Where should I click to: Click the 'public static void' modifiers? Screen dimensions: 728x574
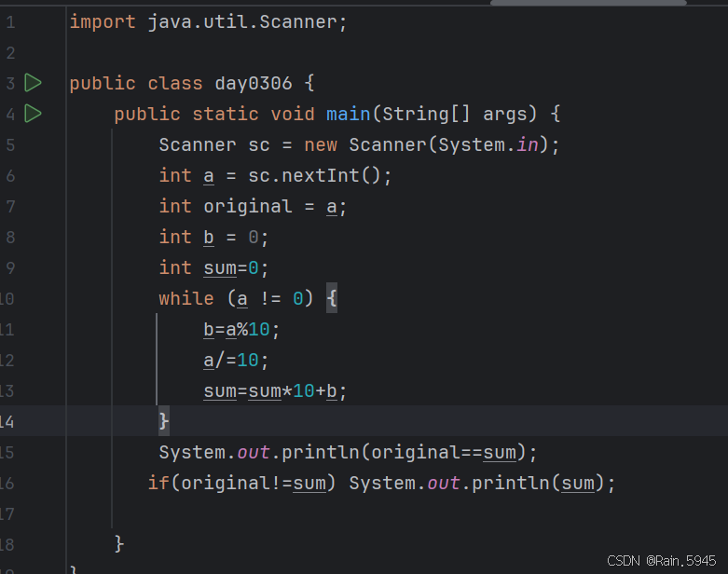tap(214, 115)
